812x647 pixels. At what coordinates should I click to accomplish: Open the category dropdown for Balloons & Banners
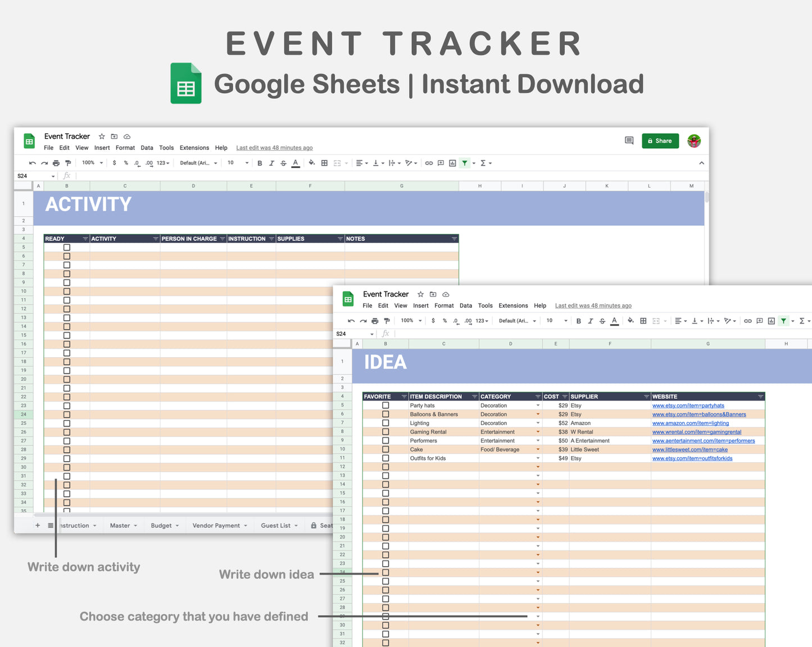click(x=538, y=414)
